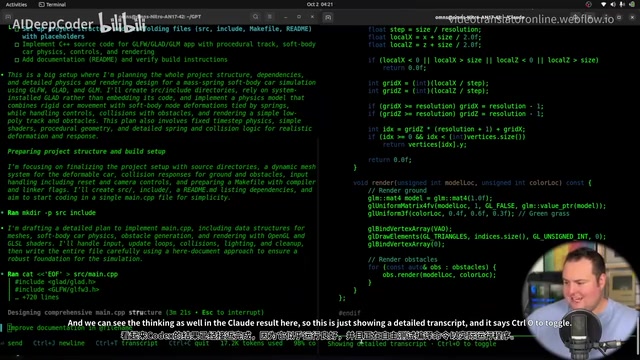This screenshot has height=360, width=640.
Task: Click the '17.2K tokens used' status
Action: pos(251,343)
